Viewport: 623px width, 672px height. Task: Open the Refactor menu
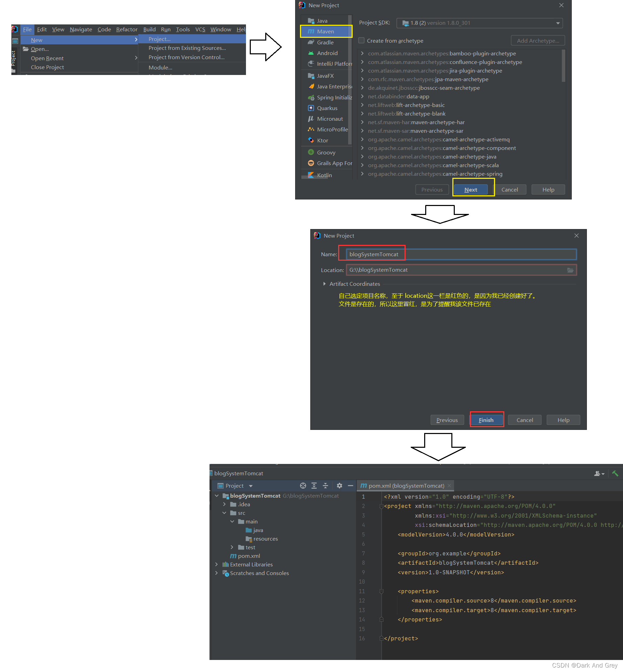(127, 29)
